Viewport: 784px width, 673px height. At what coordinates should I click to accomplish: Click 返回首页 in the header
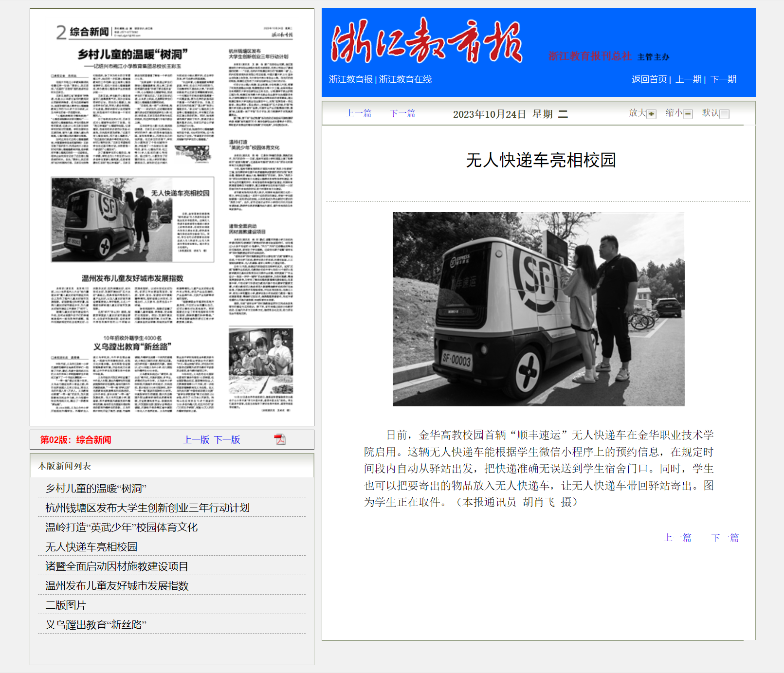tap(649, 79)
